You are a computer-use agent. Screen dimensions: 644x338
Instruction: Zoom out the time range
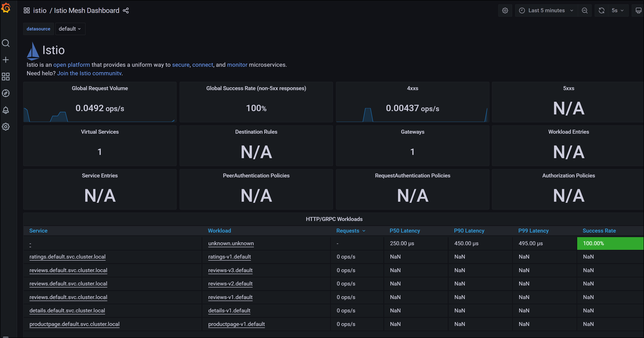[x=584, y=11]
